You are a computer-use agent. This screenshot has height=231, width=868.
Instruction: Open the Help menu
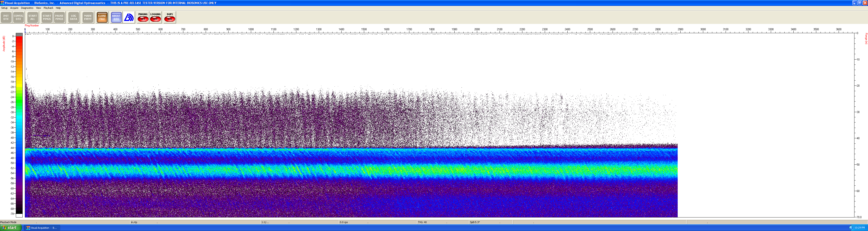click(58, 8)
